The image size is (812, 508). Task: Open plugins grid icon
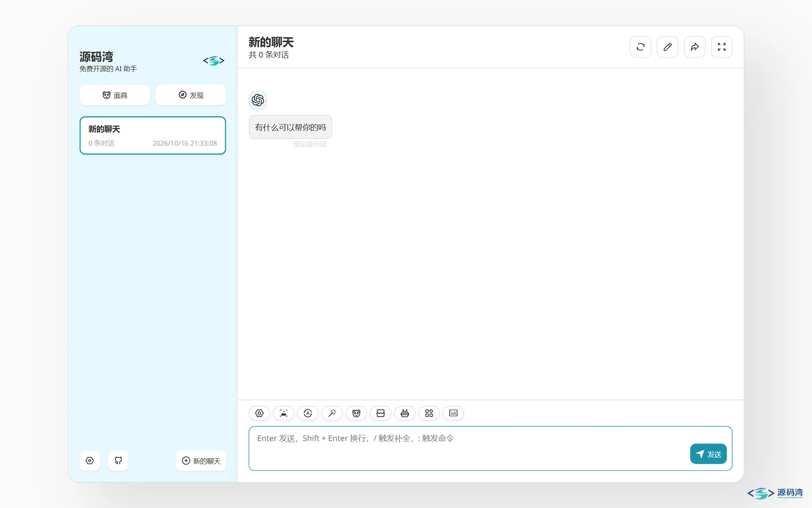click(x=429, y=413)
